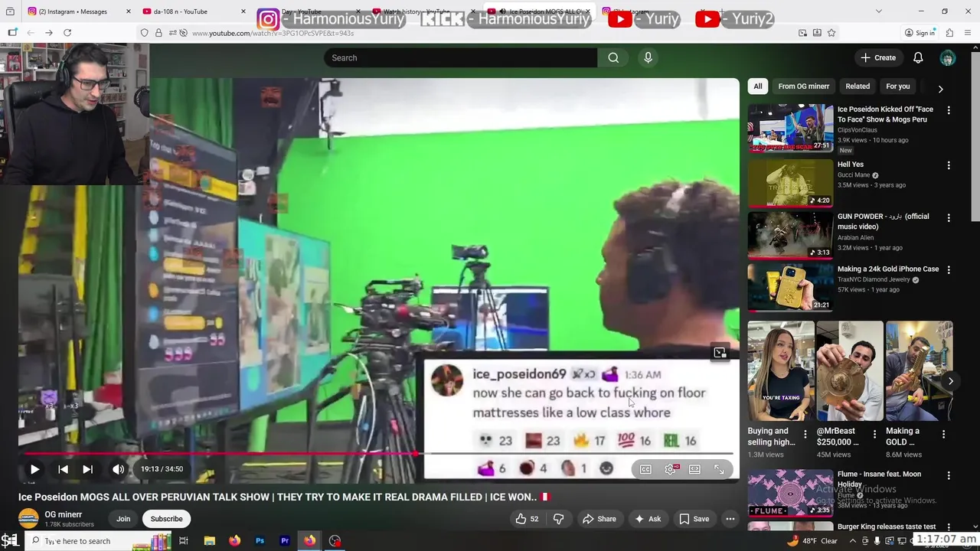Open OG minerr channel avatar
980x551 pixels.
[x=28, y=519]
